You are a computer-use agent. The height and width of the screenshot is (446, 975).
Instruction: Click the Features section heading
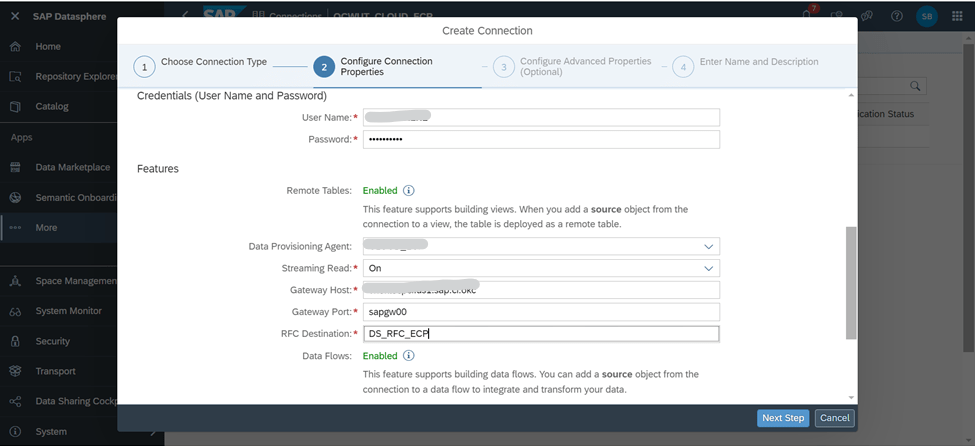click(158, 169)
